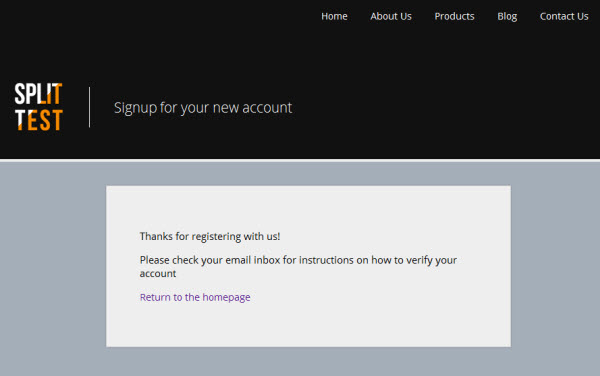Visit the Blog page
The image size is (600, 376).
[507, 16]
